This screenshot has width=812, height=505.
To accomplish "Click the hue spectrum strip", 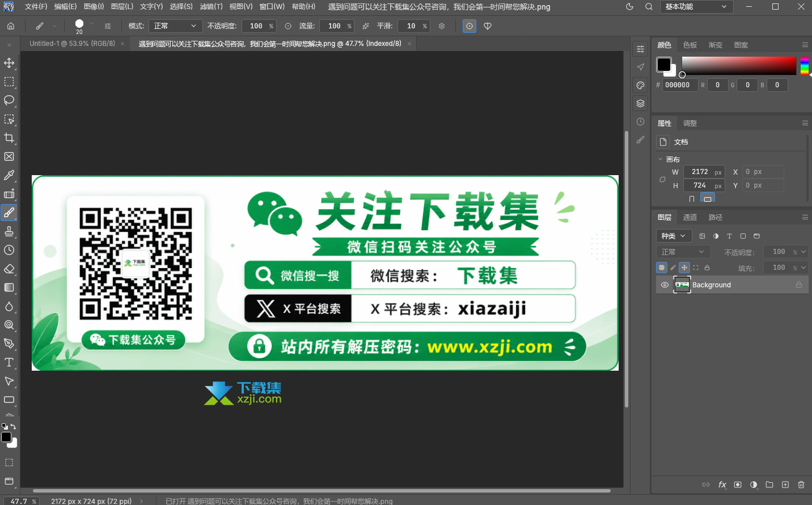I will point(804,66).
